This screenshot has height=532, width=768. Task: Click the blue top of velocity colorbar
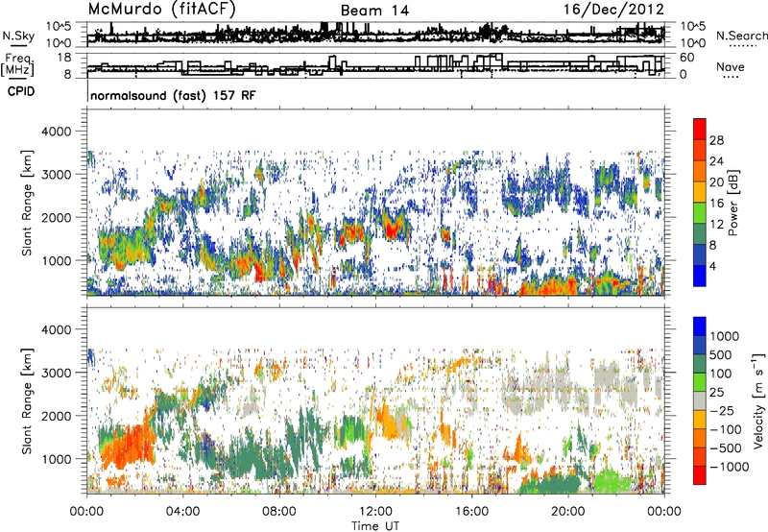coord(700,326)
